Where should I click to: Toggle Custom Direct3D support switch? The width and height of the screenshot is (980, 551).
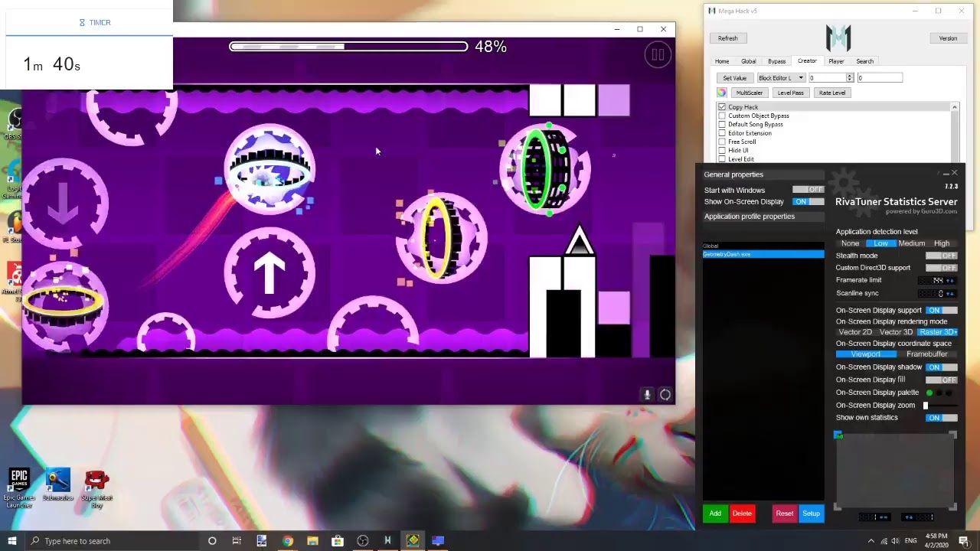(x=942, y=268)
